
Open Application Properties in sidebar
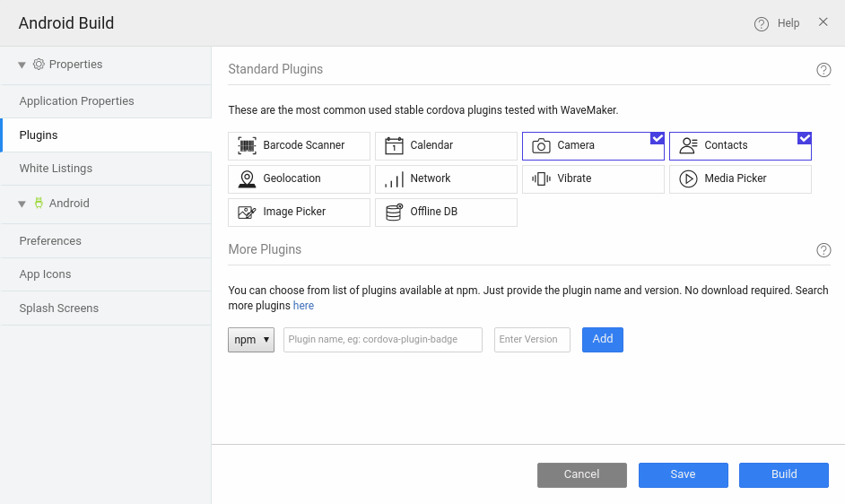76,101
